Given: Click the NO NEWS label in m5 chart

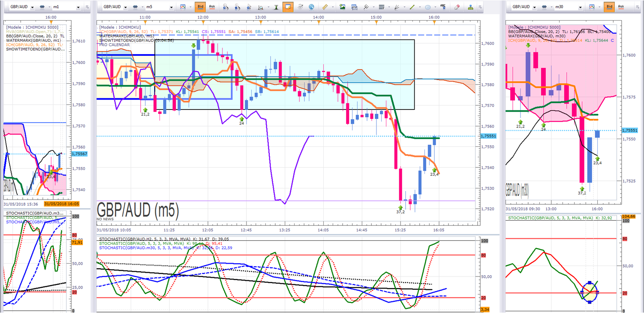Looking at the screenshot, I should [x=105, y=219].
